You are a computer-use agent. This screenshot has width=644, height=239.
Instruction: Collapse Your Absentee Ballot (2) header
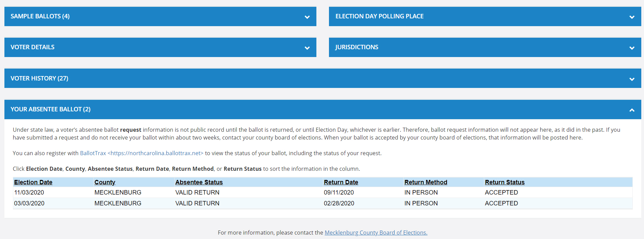(x=323, y=109)
